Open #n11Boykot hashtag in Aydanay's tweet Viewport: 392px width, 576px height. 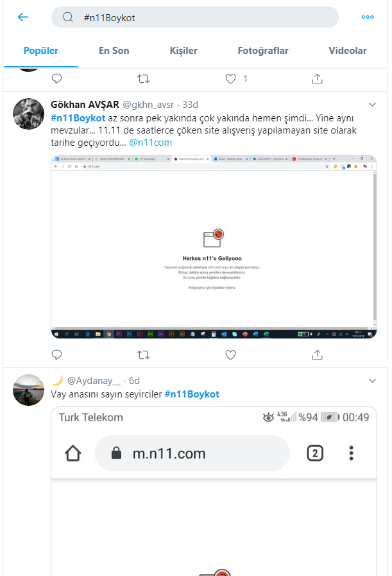click(x=192, y=394)
